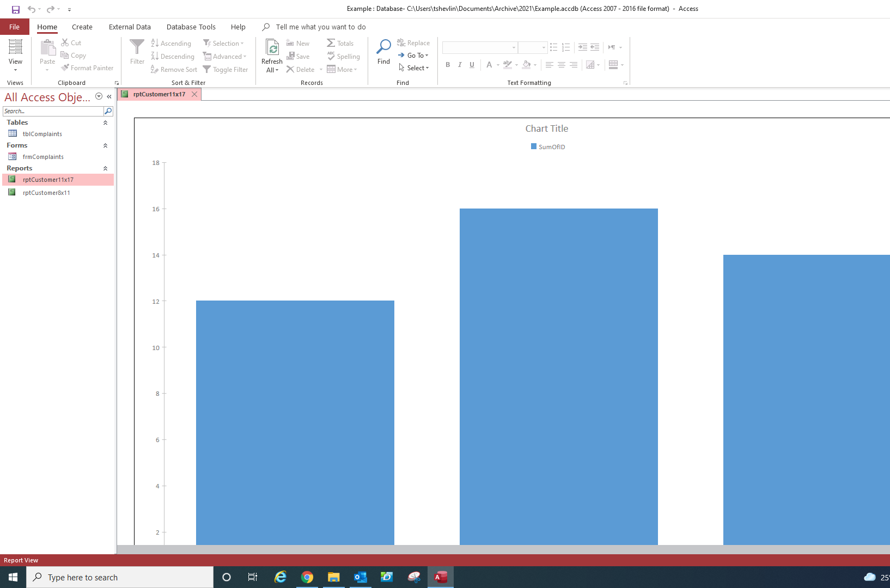Select the Format Painter brush
Screen dimensions: 890x588
point(65,68)
